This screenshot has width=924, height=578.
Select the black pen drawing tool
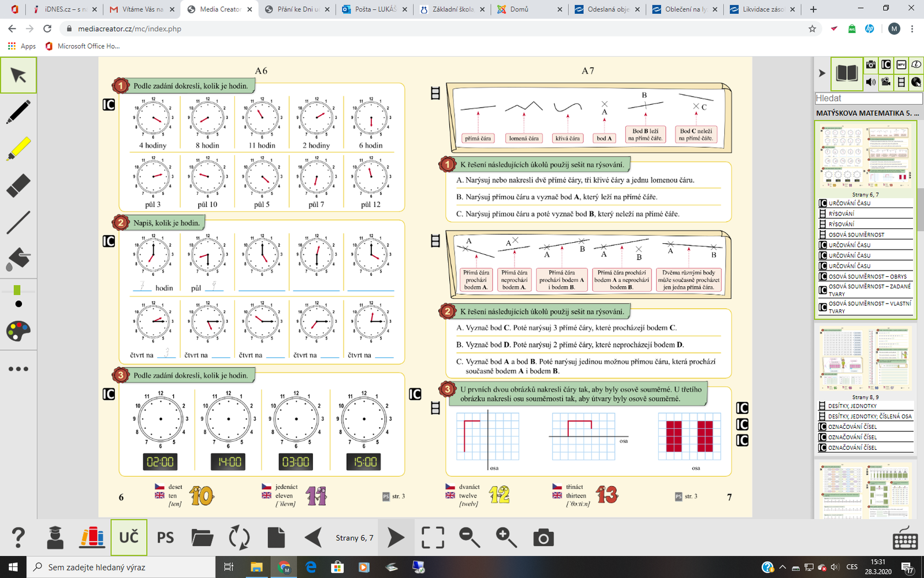tap(18, 112)
